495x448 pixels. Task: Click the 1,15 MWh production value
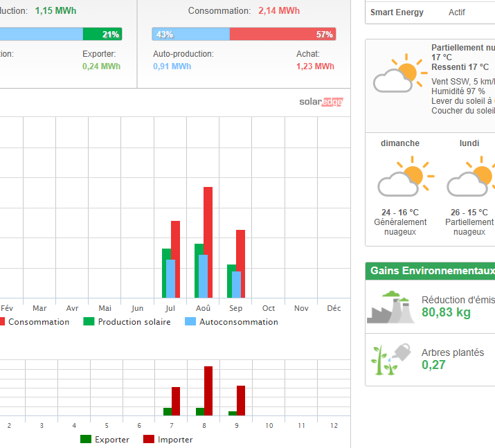click(55, 11)
